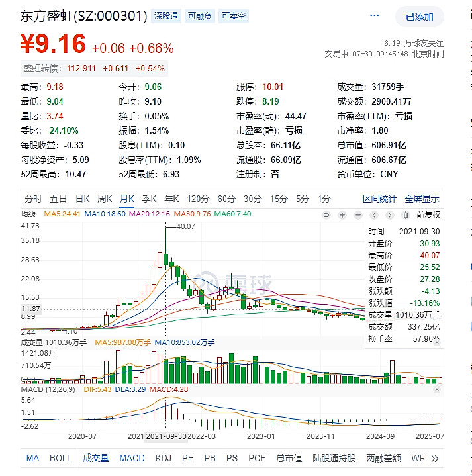Switch to 季K quarterly chart tab
Image resolution: width=472 pixels, height=476 pixels.
click(150, 199)
